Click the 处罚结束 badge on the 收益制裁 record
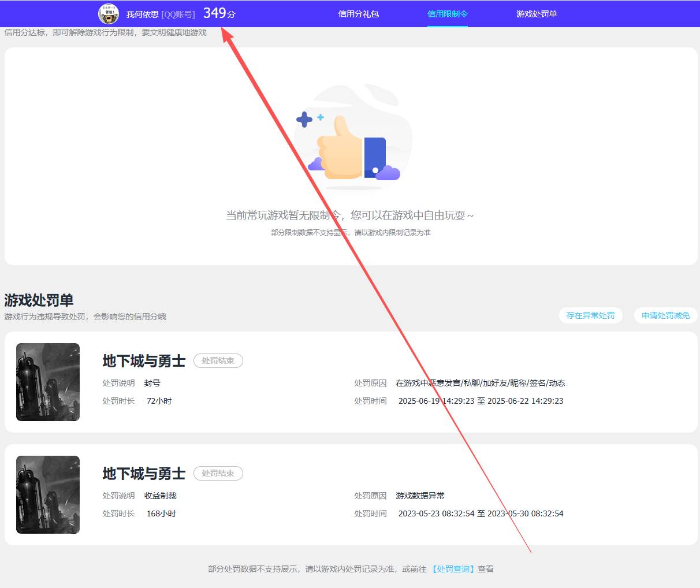The height and width of the screenshot is (588, 700). 218,473
